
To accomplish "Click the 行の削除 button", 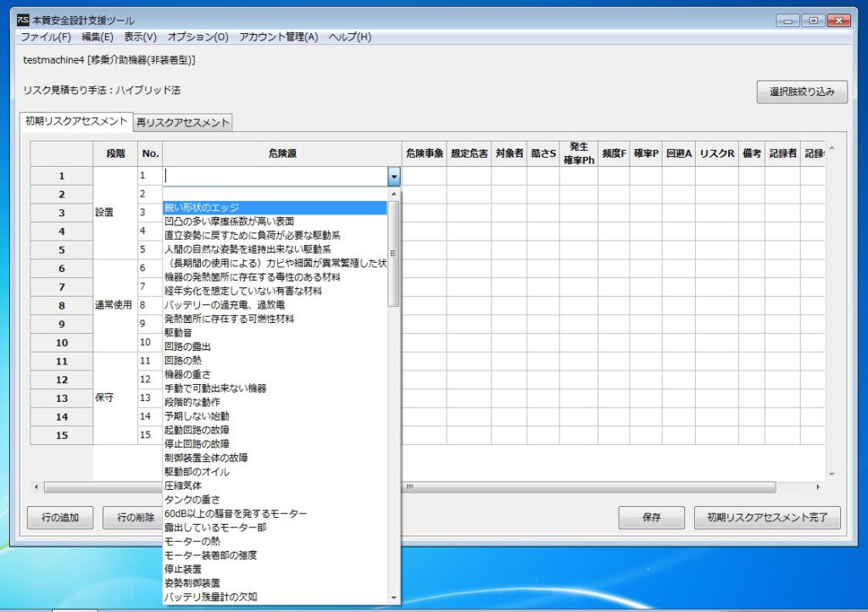I will click(x=135, y=517).
